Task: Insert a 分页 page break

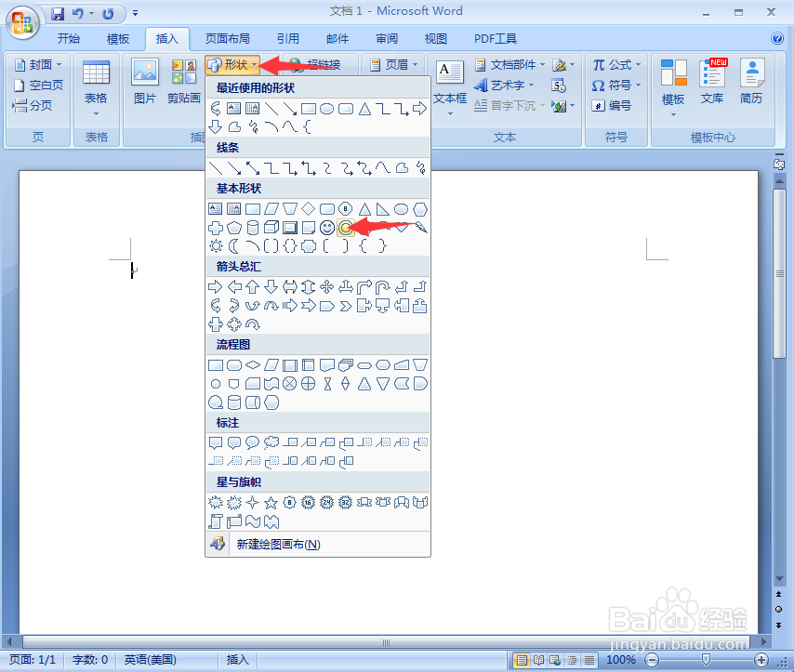Action: 33,105
